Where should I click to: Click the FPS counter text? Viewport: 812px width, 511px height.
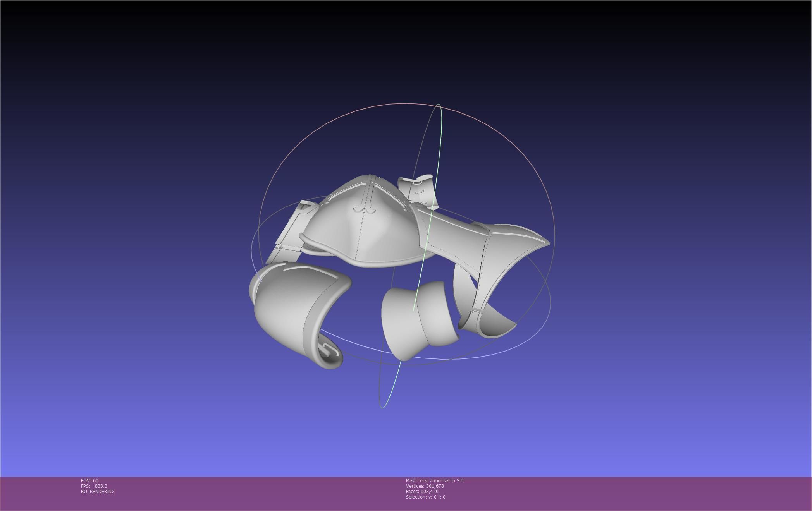pos(94,486)
